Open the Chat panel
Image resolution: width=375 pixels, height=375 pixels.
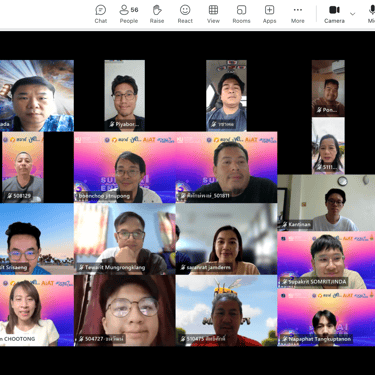[x=101, y=14]
